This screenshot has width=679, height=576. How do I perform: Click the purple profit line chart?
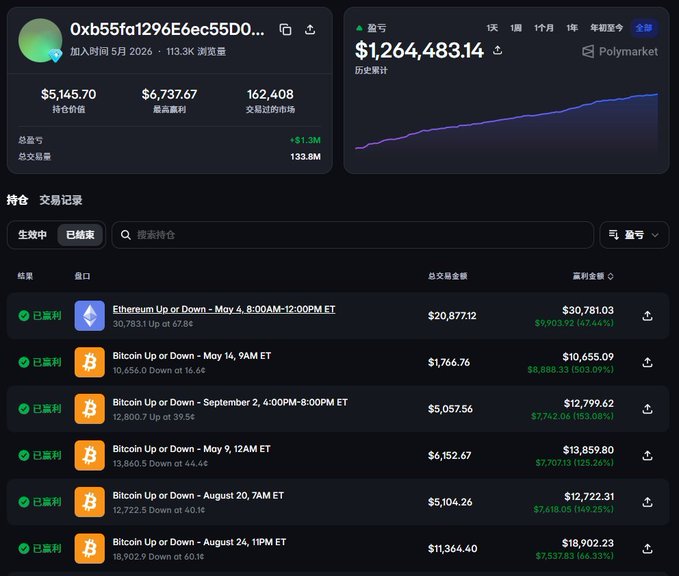coord(506,121)
